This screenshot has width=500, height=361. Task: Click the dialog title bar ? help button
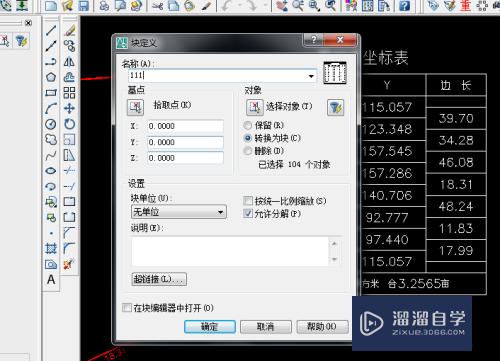(313, 40)
